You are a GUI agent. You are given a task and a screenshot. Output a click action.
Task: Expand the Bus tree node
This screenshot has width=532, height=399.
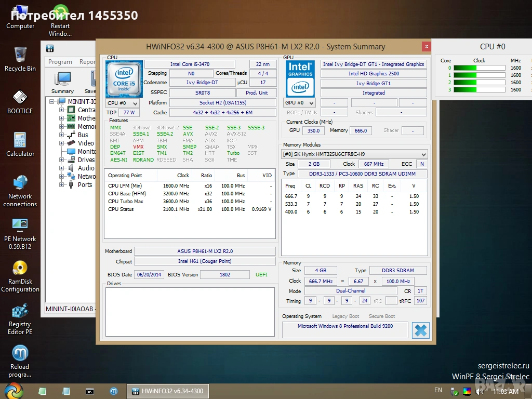pyautogui.click(x=62, y=135)
